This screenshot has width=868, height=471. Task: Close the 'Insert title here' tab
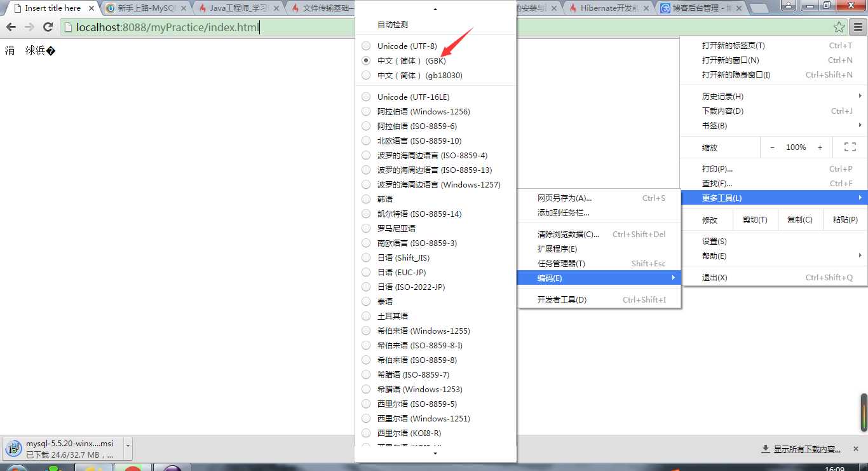[x=92, y=8]
